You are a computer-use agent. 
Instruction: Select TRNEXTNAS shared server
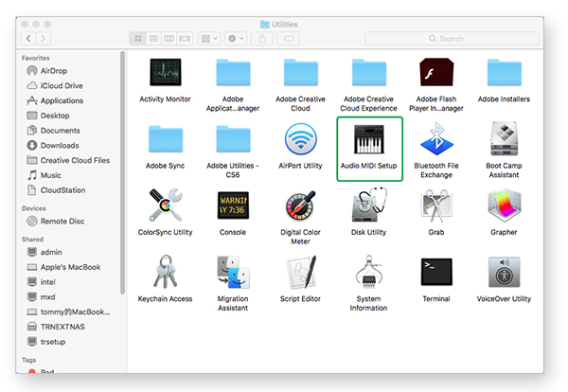tap(69, 327)
